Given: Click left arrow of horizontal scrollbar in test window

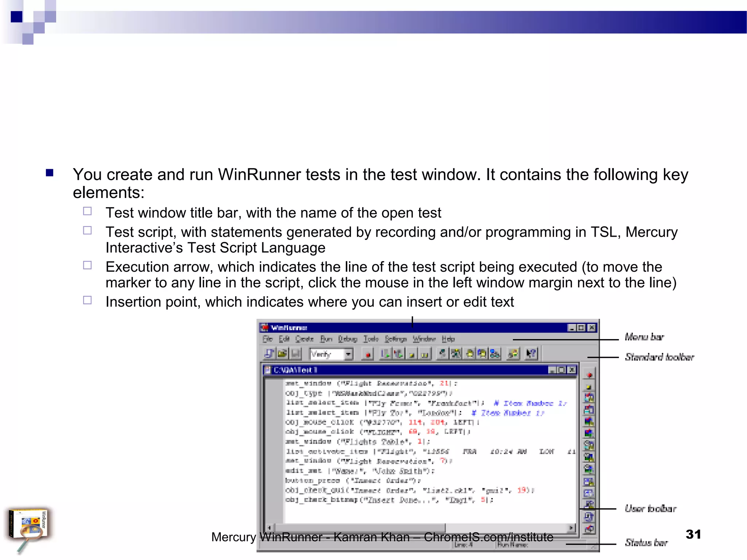Looking at the screenshot, I should [x=270, y=528].
